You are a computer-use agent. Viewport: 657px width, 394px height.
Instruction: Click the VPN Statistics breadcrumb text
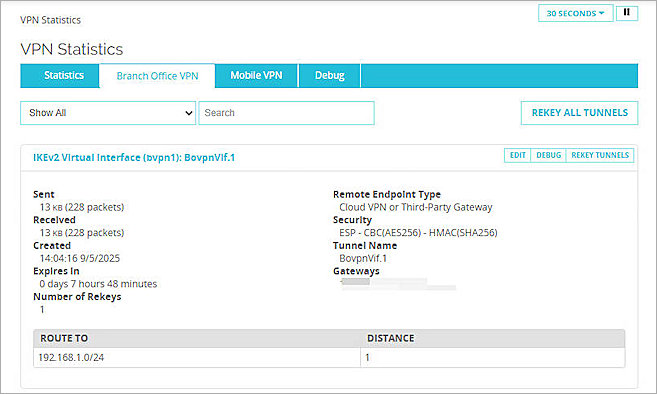[51, 20]
